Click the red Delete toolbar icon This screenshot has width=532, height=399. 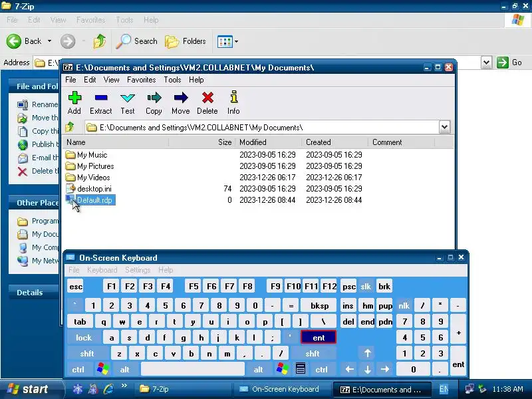[207, 102]
